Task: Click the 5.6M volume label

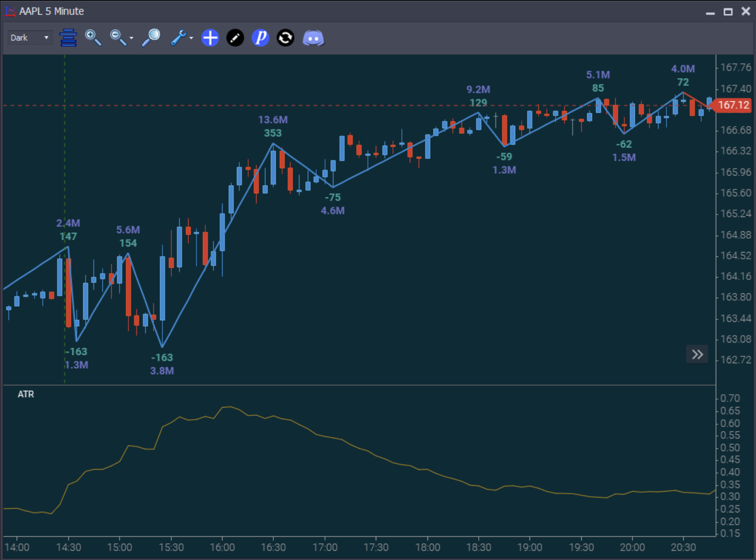Action: 128,230
